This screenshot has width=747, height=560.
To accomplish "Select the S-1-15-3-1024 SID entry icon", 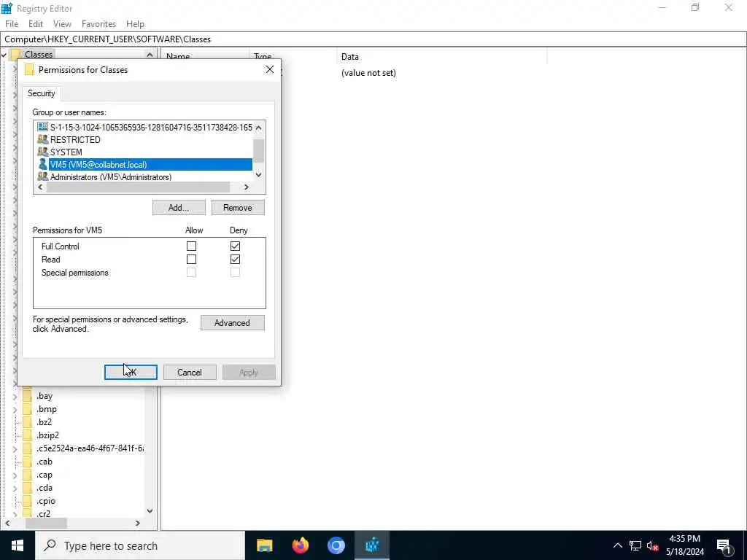I will 42,127.
